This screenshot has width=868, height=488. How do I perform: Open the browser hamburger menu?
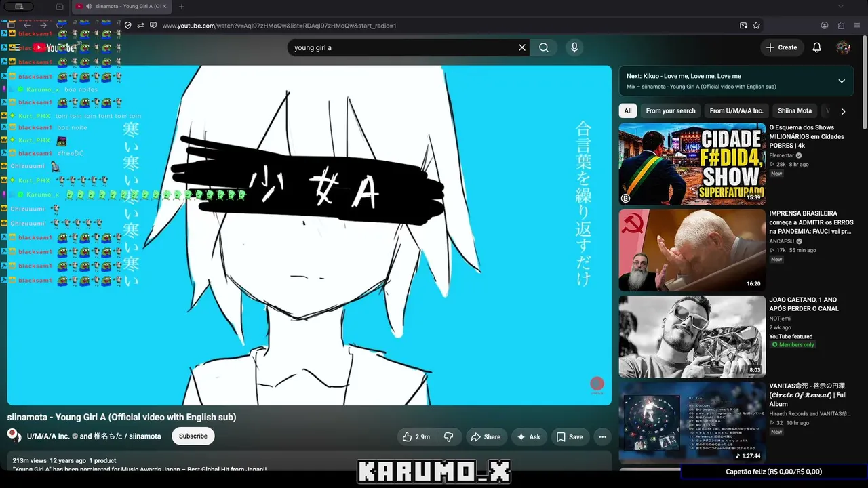[x=859, y=26]
